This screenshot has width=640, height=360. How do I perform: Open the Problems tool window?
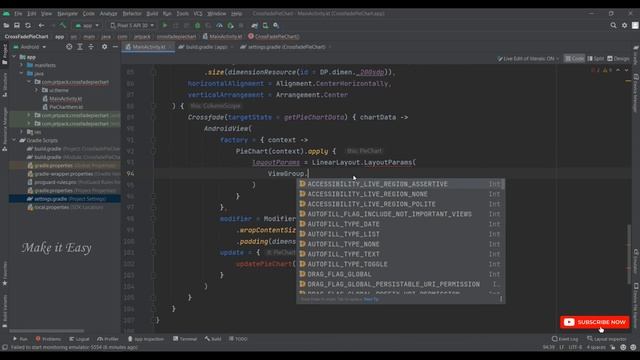(x=48, y=339)
